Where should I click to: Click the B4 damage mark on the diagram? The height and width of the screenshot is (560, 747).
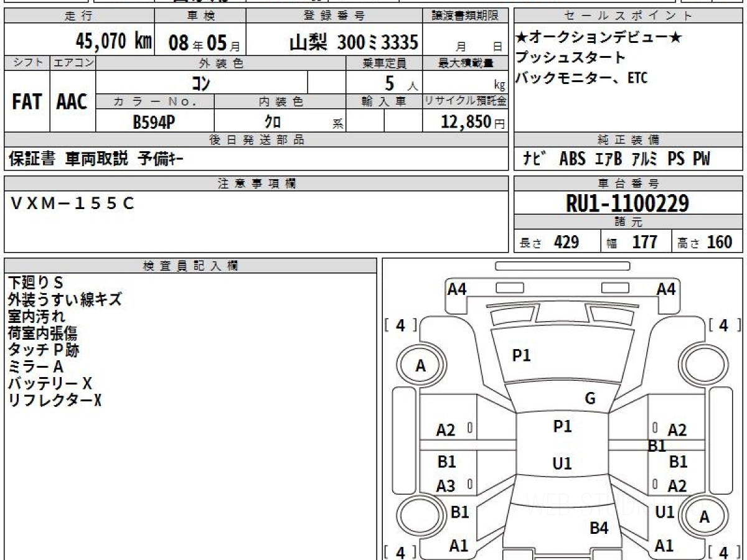click(599, 528)
